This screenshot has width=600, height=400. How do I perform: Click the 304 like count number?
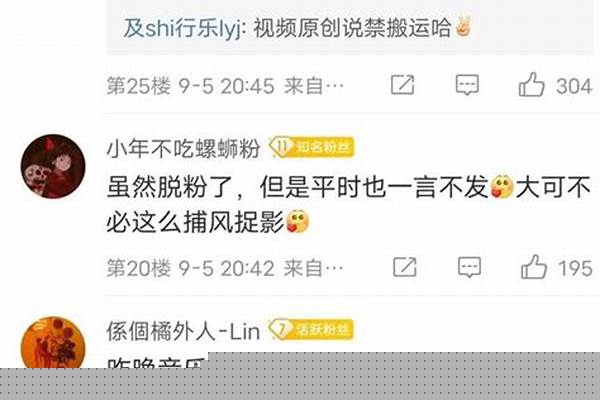(574, 86)
